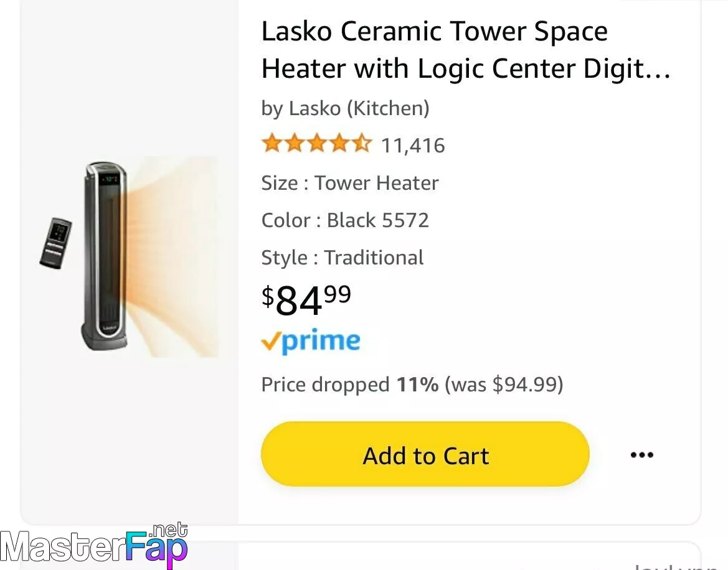Image resolution: width=728 pixels, height=570 pixels.
Task: Select the Style : Traditional text
Action: pyautogui.click(x=342, y=258)
